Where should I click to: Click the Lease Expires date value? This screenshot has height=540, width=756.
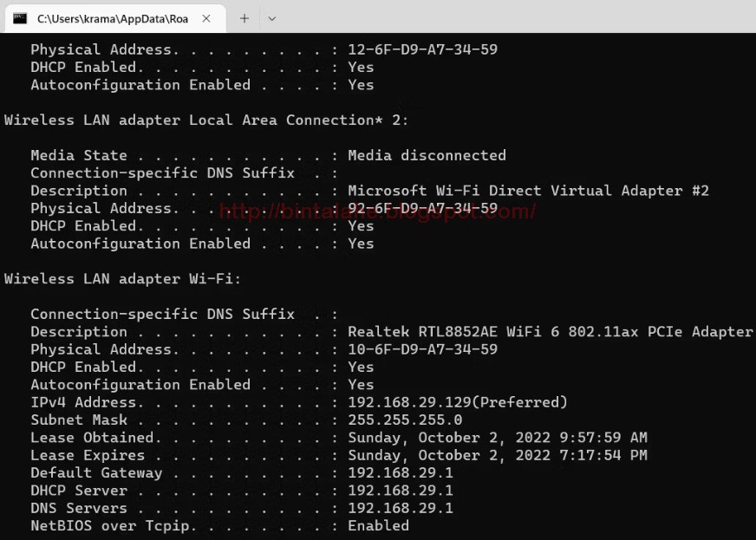tap(498, 455)
